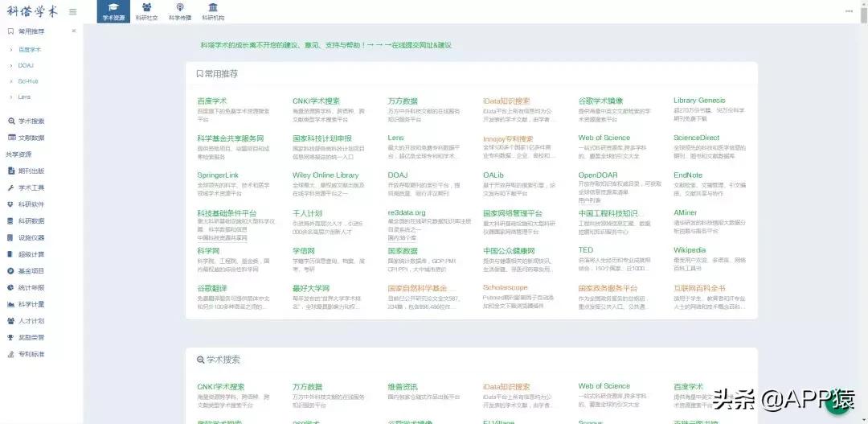This screenshot has width=868, height=424.
Task: Click the 奖励荣誉 trophy icon in sidebar
Action: click(11, 338)
